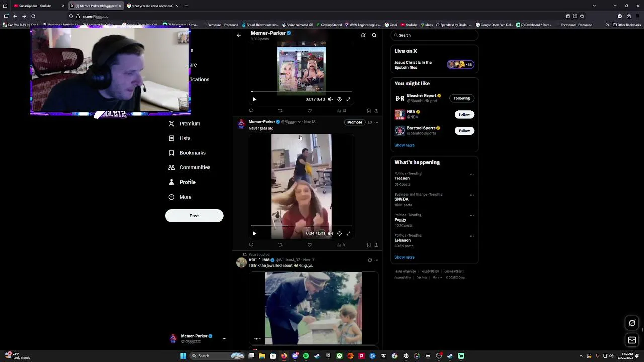644x362 pixels.
Task: Open Communities in the sidebar
Action: [x=190, y=167]
